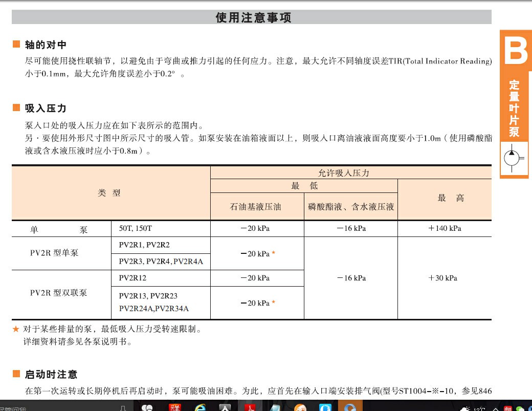532x411 pixels.
Task: Click the microphone icon in taskbar search
Action: 123,408
